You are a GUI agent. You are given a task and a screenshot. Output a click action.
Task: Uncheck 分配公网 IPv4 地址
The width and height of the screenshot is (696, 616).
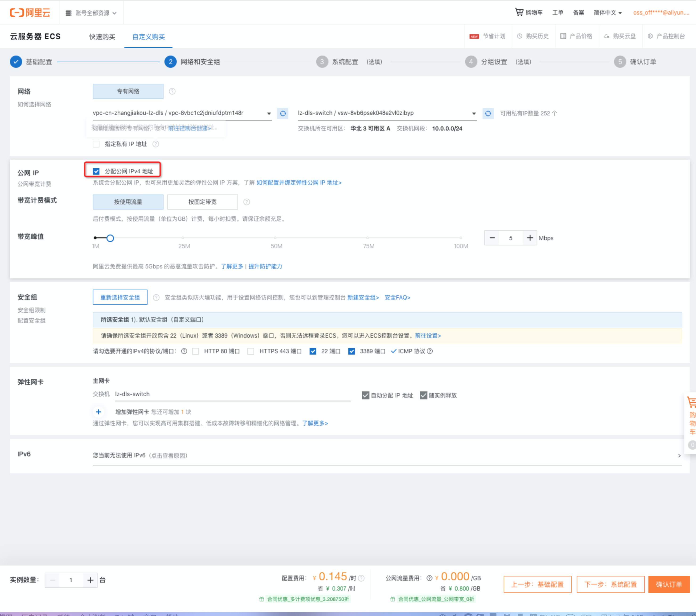96,171
